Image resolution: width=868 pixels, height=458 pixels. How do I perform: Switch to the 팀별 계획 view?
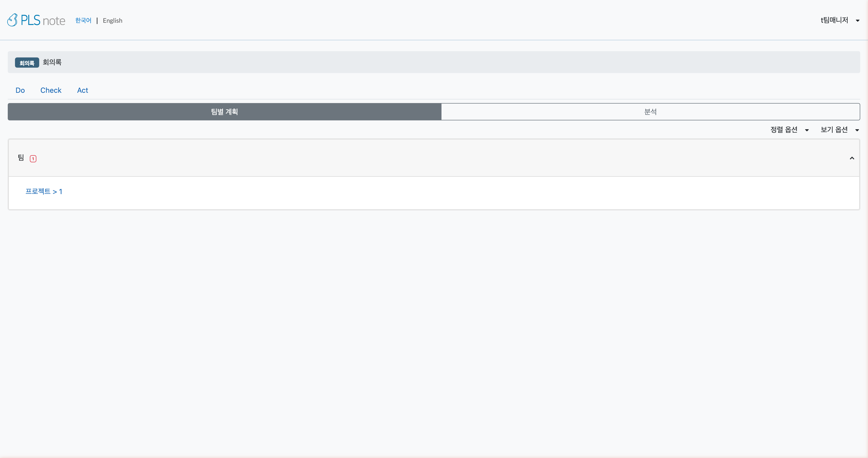224,112
